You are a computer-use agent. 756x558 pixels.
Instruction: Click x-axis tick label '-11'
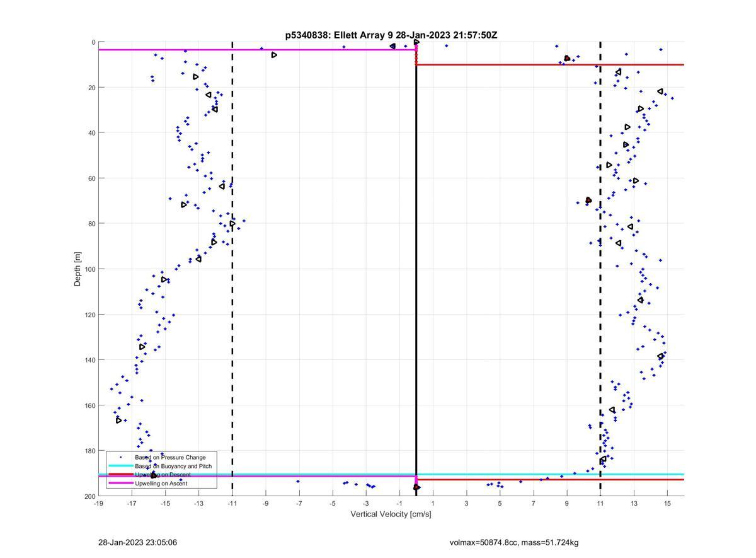point(232,504)
